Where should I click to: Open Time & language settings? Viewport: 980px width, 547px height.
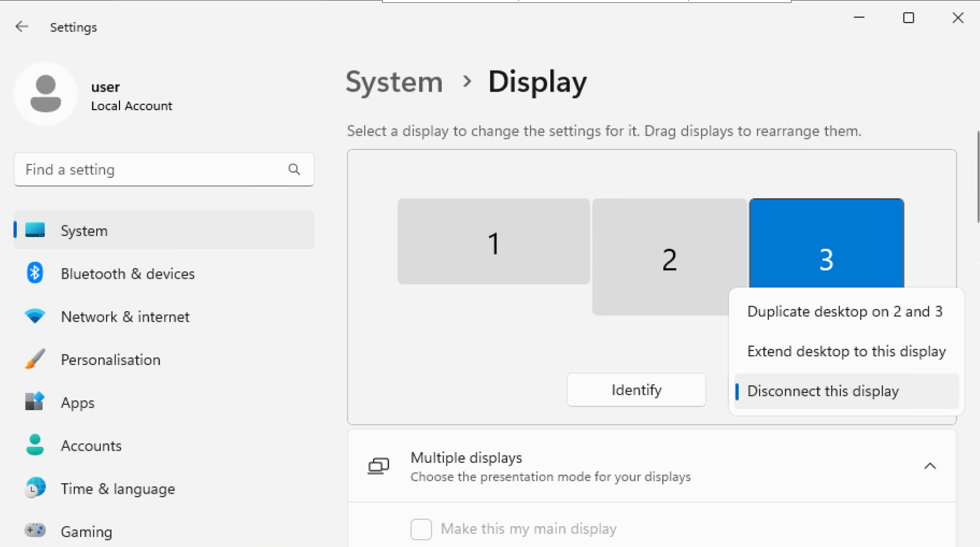(118, 489)
